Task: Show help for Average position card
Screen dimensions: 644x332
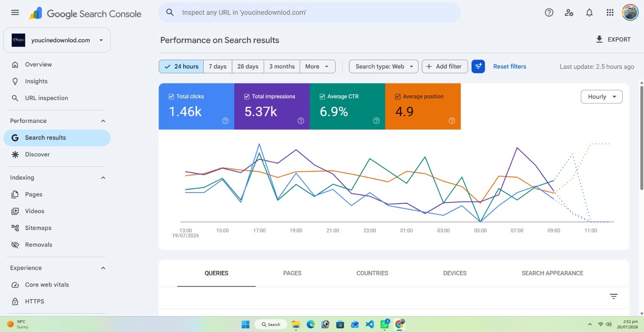Action: pos(452,121)
